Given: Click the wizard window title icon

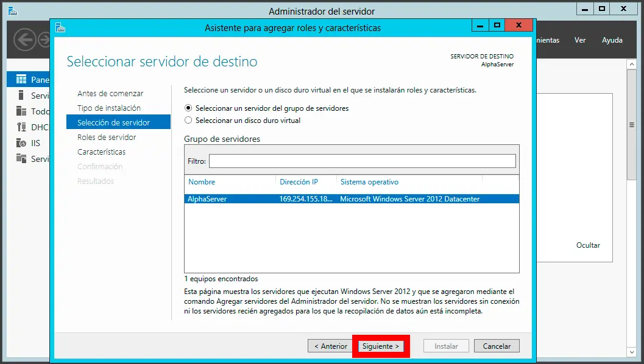Looking at the screenshot, I should point(60,27).
